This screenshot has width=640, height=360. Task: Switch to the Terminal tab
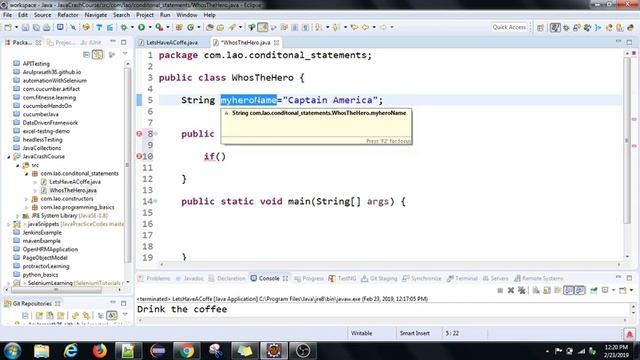click(462, 278)
